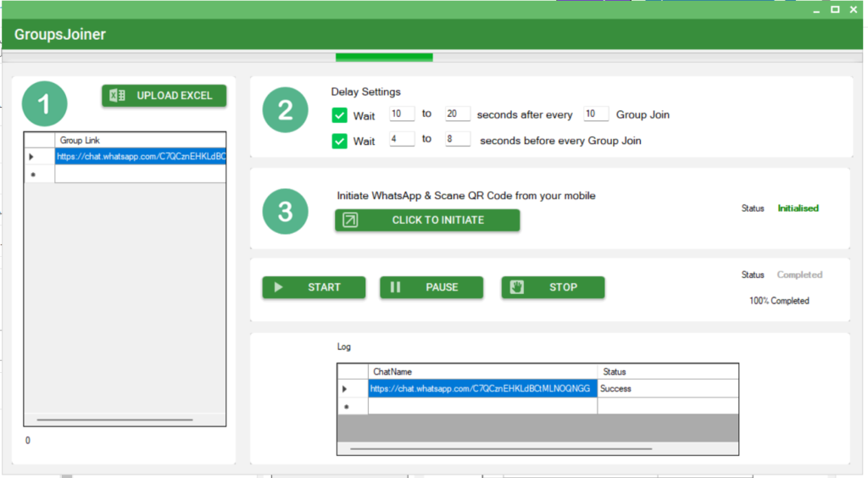The image size is (868, 478).
Task: Click the ChatName column header in Log
Action: [x=482, y=371]
